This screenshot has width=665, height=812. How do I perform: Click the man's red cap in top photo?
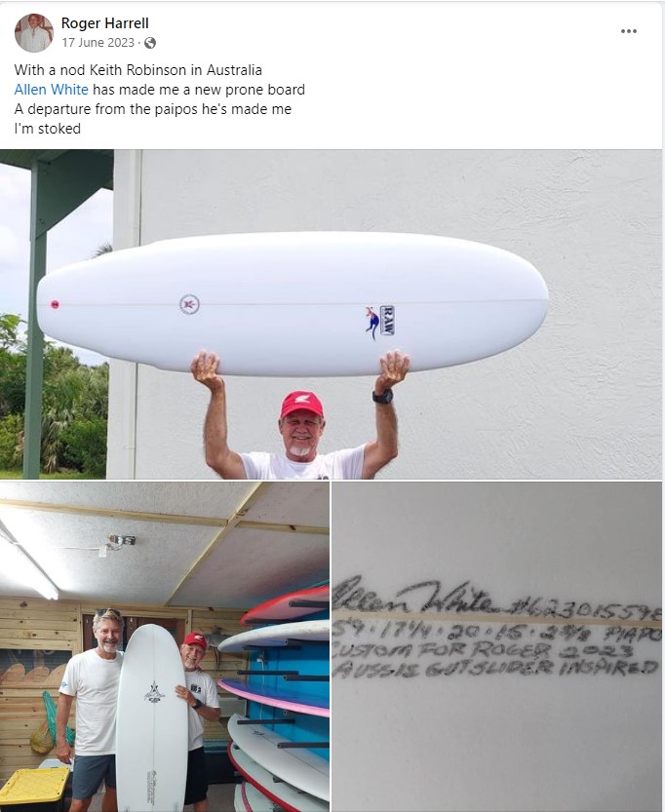(301, 404)
